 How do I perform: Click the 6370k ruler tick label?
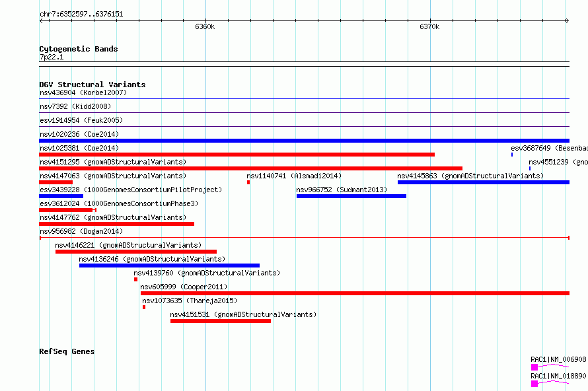[x=429, y=26]
